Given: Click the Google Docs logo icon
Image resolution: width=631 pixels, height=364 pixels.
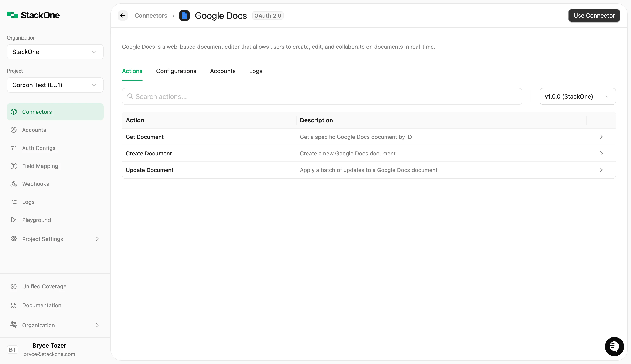Looking at the screenshot, I should [184, 16].
